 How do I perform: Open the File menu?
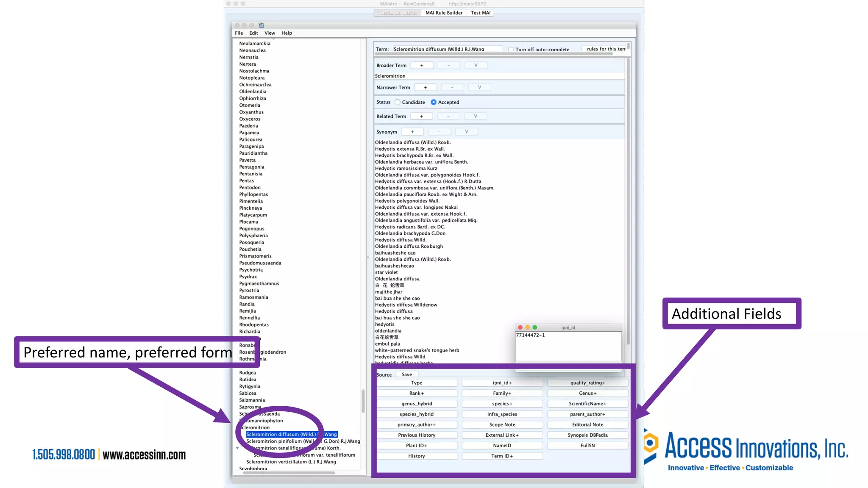pos(239,33)
